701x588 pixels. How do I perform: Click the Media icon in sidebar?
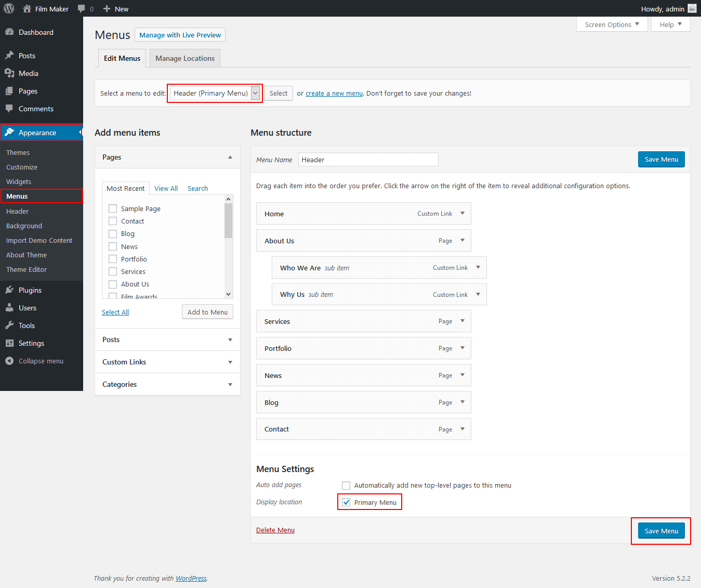pyautogui.click(x=9, y=73)
